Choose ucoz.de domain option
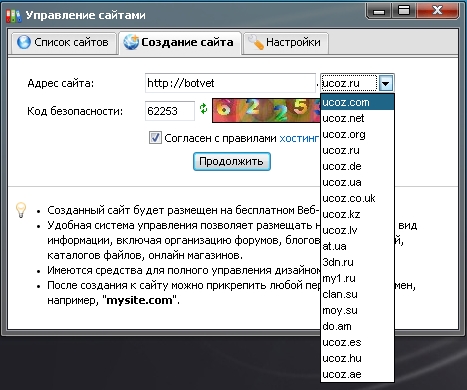The width and height of the screenshot is (467, 390). (x=357, y=166)
